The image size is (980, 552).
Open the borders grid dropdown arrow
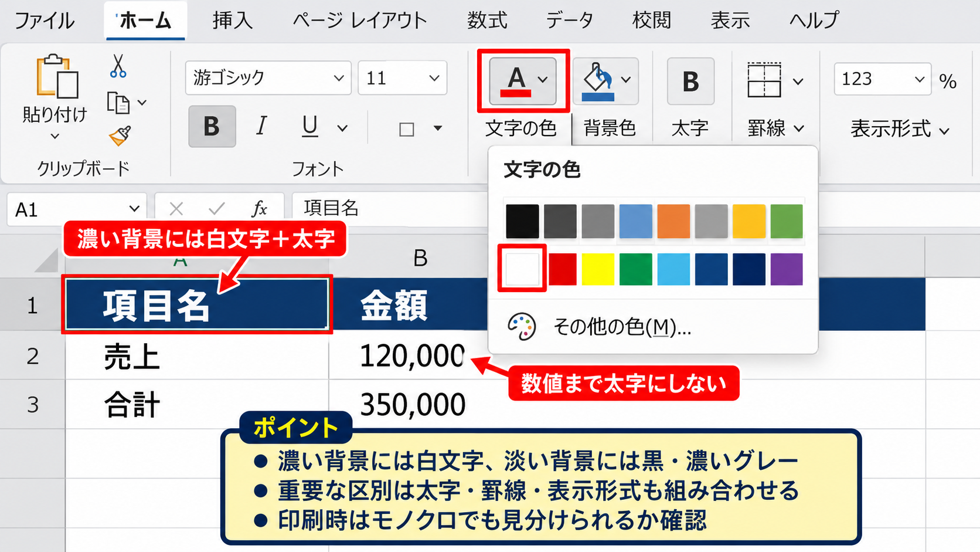[x=798, y=81]
